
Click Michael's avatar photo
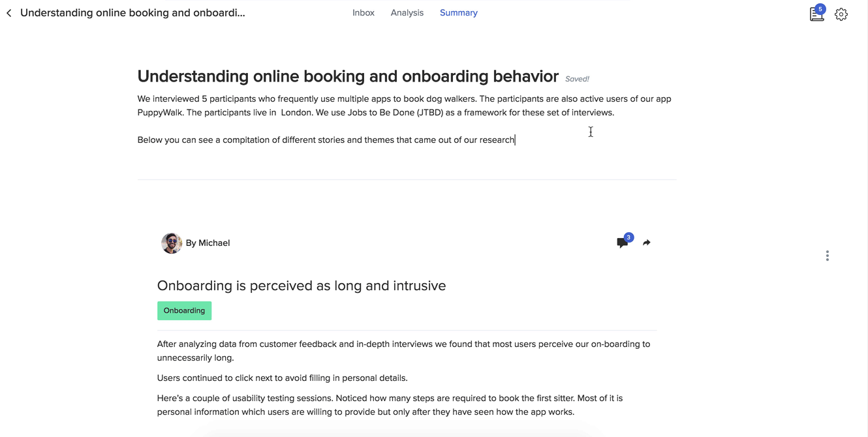tap(172, 243)
